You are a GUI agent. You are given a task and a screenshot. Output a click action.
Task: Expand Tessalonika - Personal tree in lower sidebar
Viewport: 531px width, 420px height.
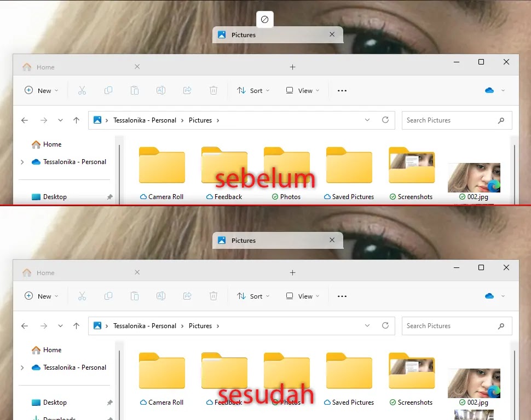(22, 368)
